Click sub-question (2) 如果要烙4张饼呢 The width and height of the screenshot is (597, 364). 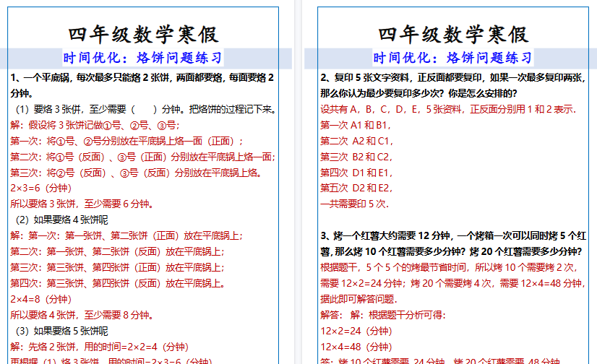61,220
